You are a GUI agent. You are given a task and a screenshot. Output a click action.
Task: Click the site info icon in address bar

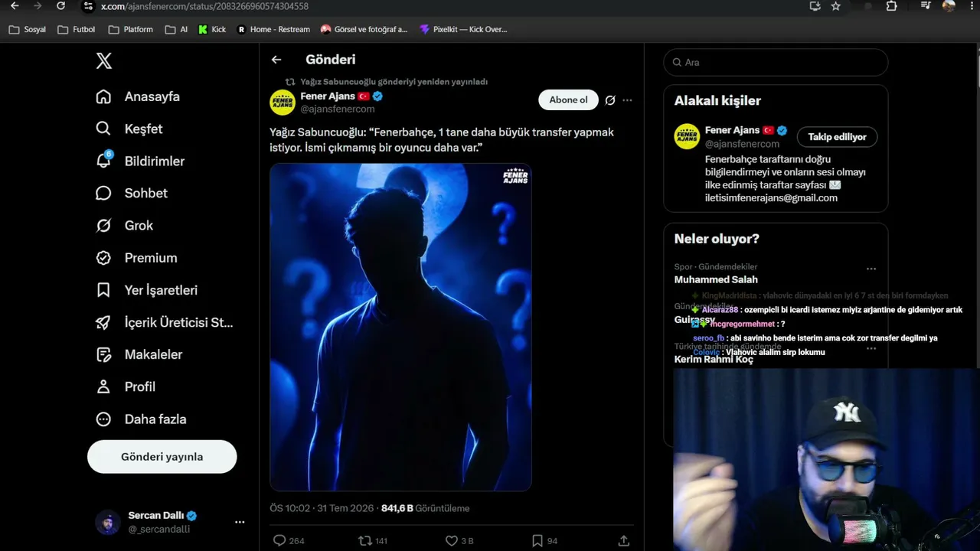point(88,6)
